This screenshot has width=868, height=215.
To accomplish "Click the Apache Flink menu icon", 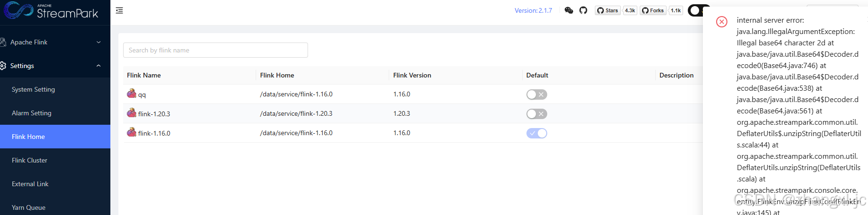I will (x=3, y=42).
